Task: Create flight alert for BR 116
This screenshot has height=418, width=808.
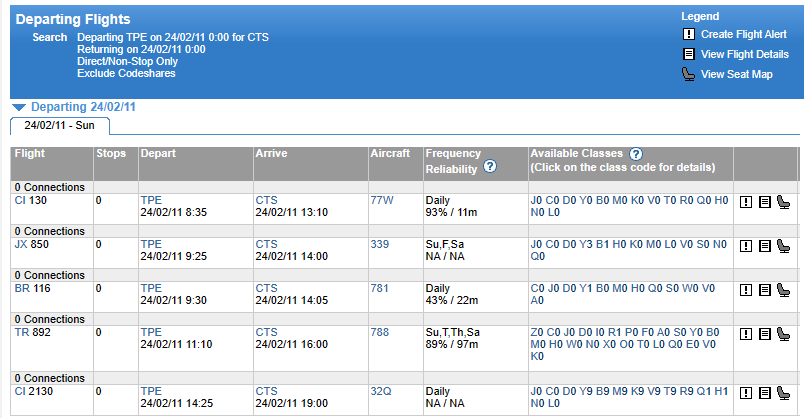Action: pyautogui.click(x=746, y=290)
